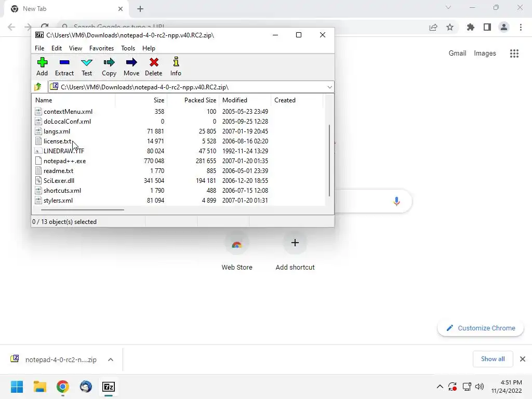Open Images link
This screenshot has width=532, height=399.
[x=485, y=54]
